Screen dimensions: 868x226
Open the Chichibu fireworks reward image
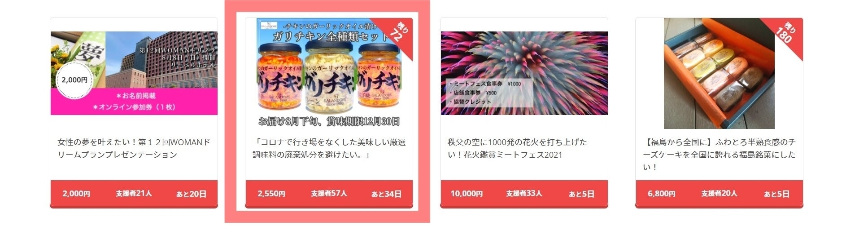[x=524, y=73]
